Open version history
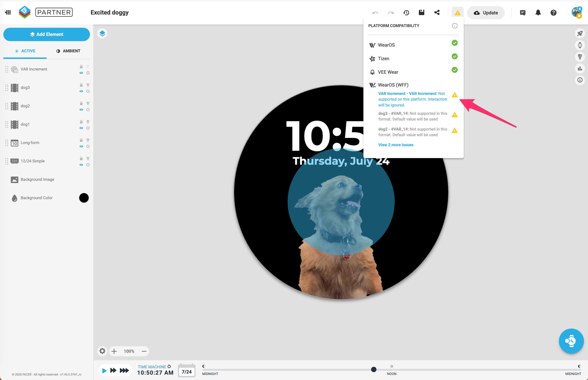The image size is (588, 380). pos(406,13)
